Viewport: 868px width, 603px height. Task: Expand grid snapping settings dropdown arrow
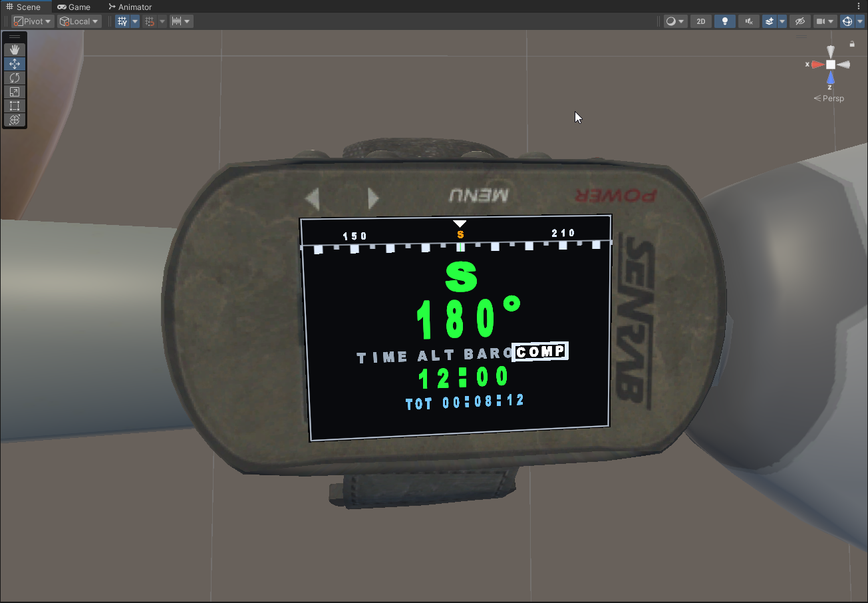(x=162, y=21)
